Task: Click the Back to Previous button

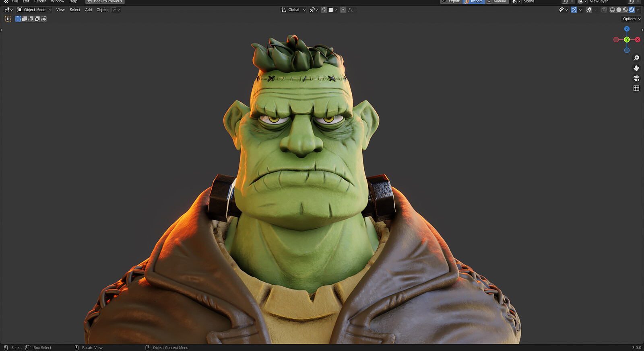Action: 105,2
